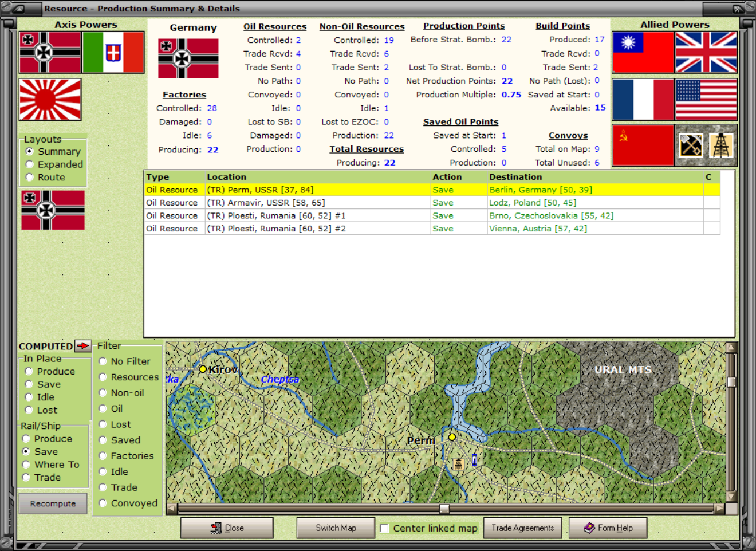The height and width of the screenshot is (551, 756).
Task: Click the Kirov city marker on map
Action: 203,369
